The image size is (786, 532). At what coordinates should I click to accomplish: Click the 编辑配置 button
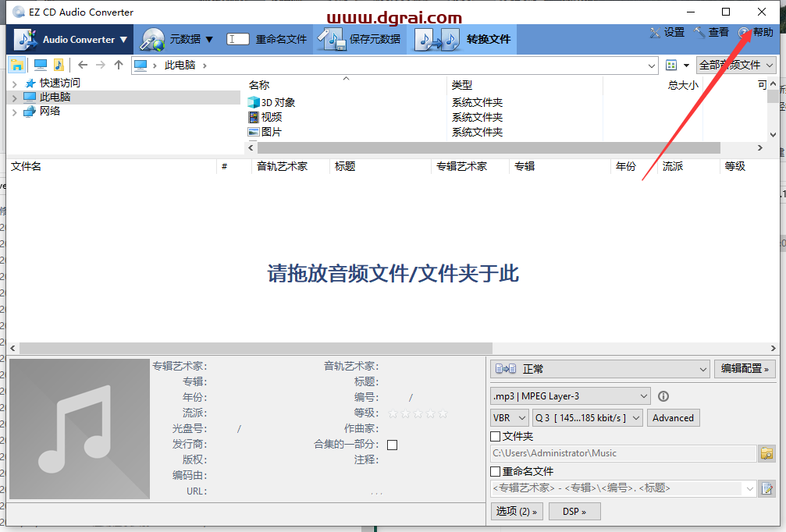tap(745, 369)
